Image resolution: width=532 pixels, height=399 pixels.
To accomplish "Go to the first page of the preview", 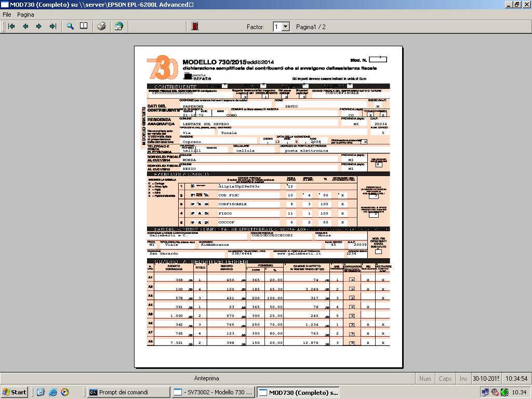I will tap(11, 26).
